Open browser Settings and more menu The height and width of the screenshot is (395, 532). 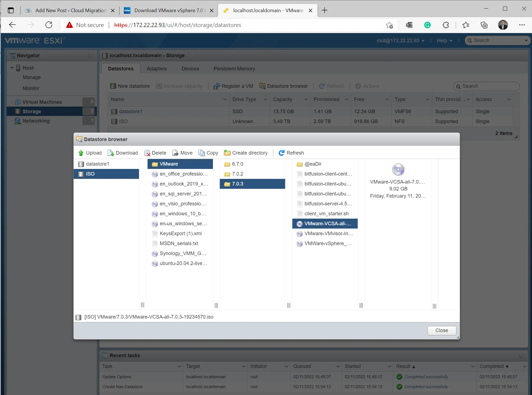pyautogui.click(x=522, y=25)
